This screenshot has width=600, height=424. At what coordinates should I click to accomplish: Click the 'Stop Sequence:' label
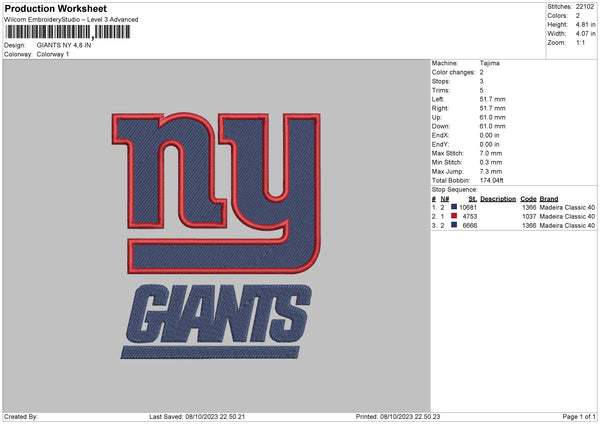click(454, 189)
